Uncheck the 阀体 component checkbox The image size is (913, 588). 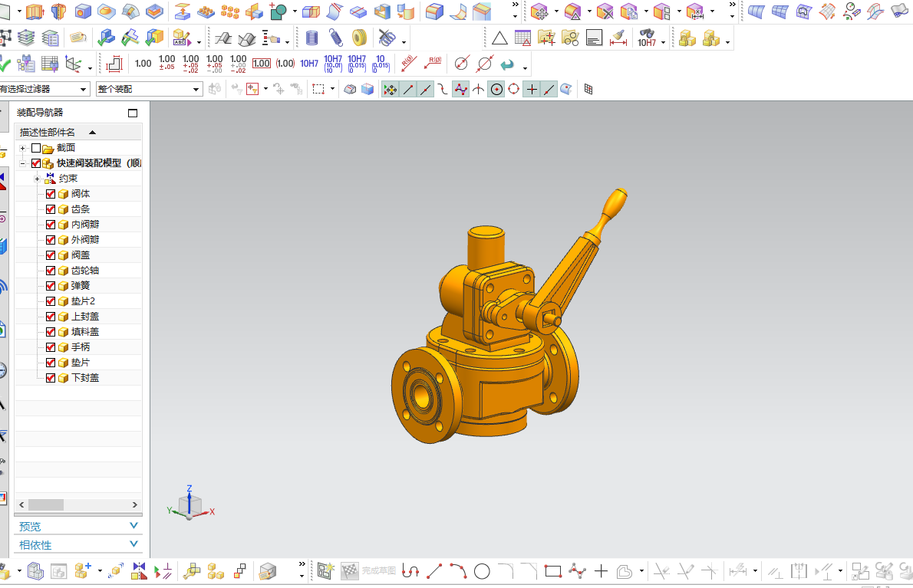(51, 194)
